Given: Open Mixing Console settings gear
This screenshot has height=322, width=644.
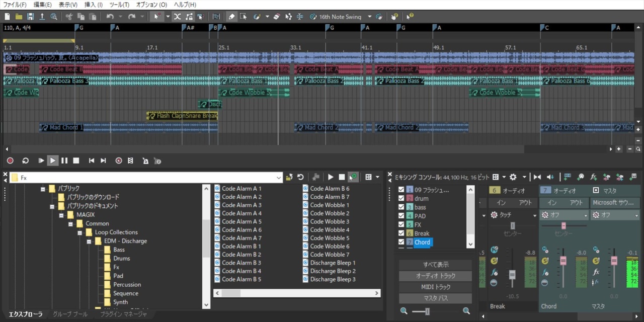Looking at the screenshot, I should (513, 177).
